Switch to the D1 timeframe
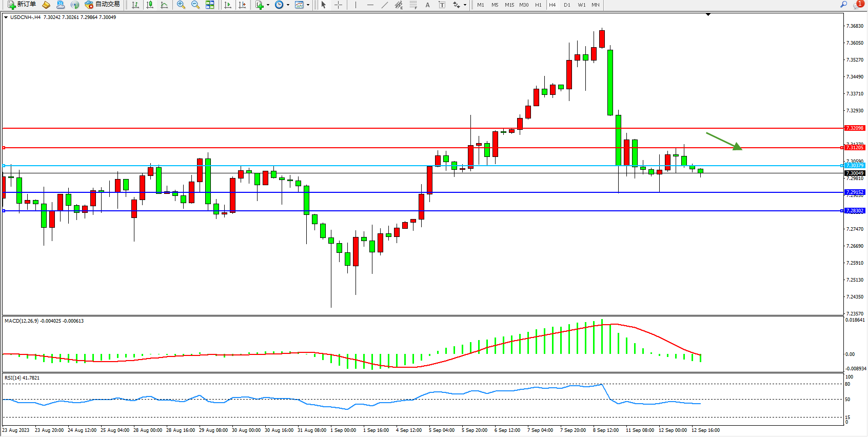 [x=567, y=5]
